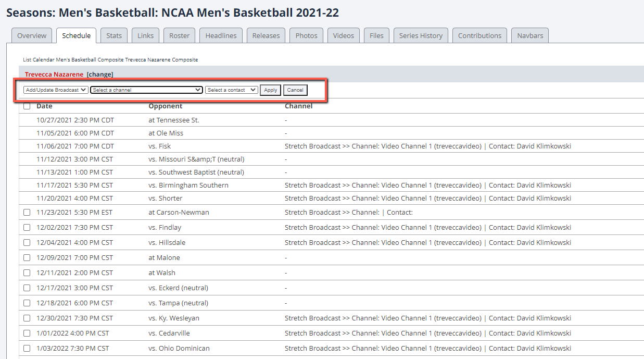Select the checkbox for the Findlay game
This screenshot has height=359, width=644.
tap(27, 228)
